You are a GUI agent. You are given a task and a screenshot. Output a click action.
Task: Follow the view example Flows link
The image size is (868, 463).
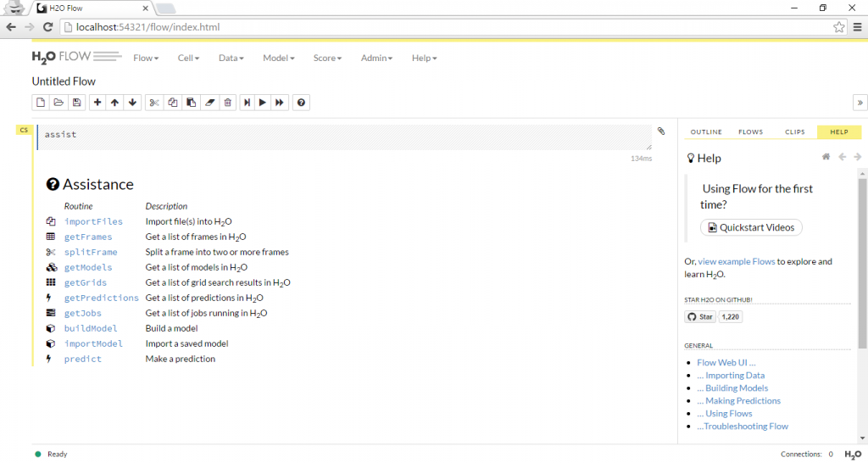click(x=737, y=261)
